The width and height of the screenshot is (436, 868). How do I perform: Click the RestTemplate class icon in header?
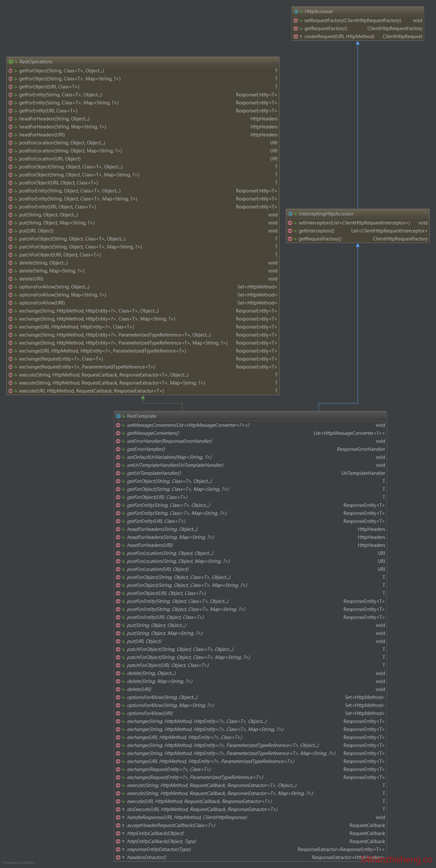[118, 416]
